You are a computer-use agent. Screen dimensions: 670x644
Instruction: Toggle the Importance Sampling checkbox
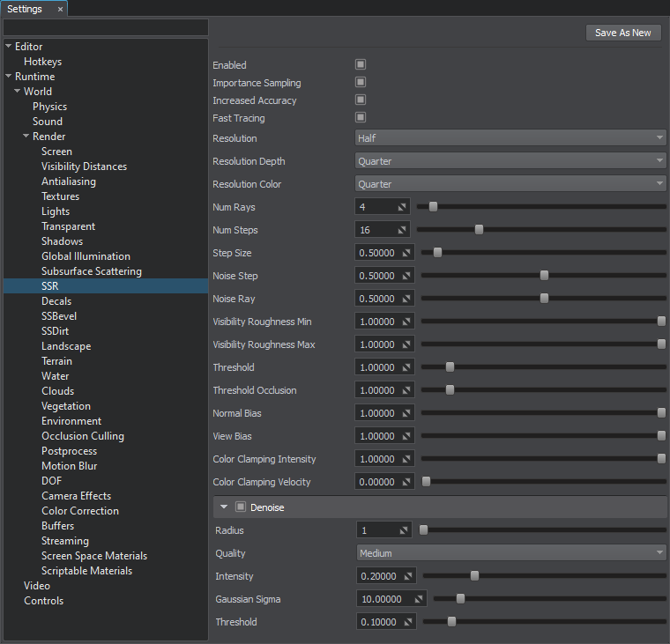coord(361,82)
